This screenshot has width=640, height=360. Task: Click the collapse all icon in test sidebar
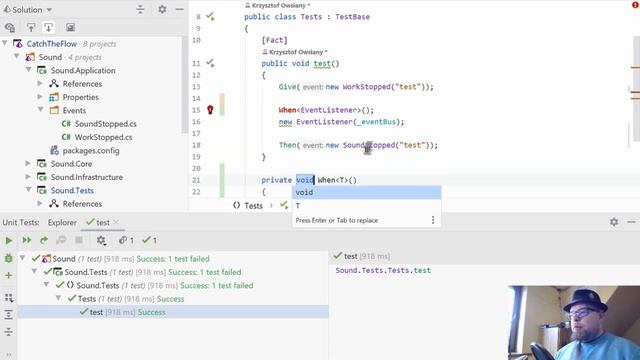(9, 332)
